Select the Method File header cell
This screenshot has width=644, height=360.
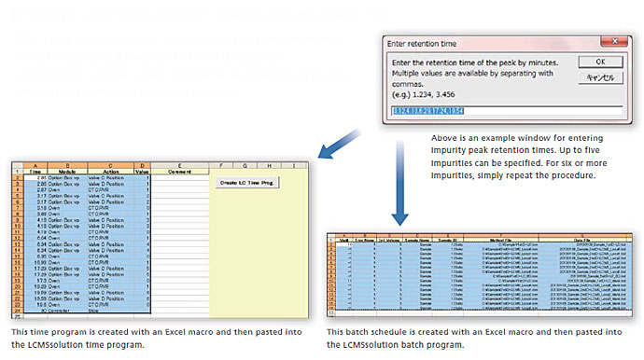[500, 240]
